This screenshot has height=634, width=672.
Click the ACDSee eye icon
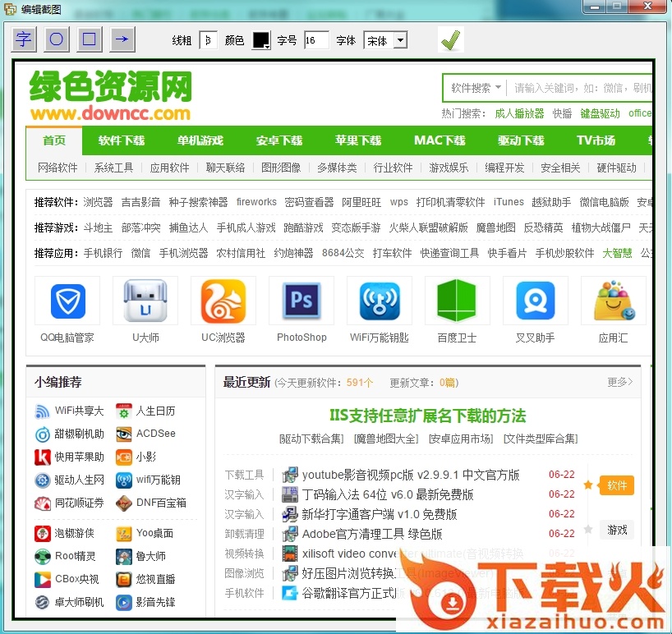123,434
